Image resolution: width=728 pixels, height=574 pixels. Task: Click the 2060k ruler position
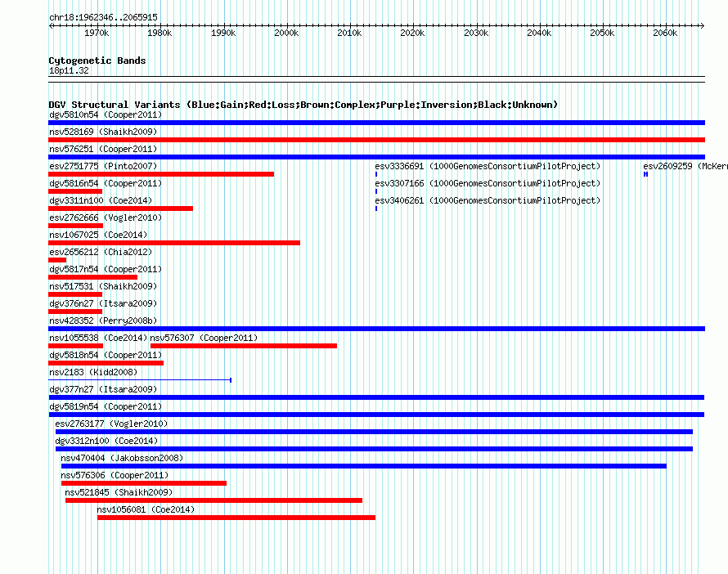[665, 33]
